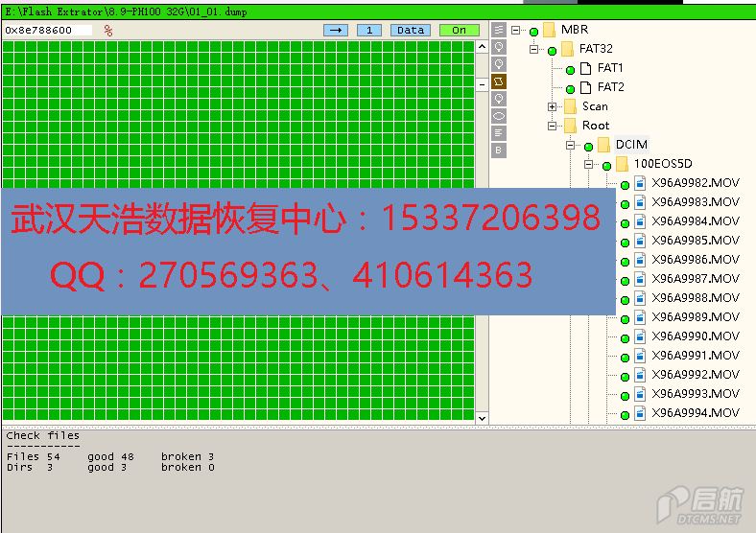Image resolution: width=756 pixels, height=533 pixels.
Task: Click the ellipse icon in the vertical toolbar
Action: [x=499, y=116]
